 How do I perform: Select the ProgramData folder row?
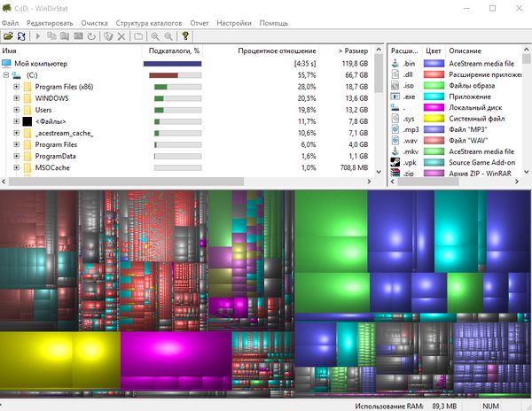(x=56, y=156)
